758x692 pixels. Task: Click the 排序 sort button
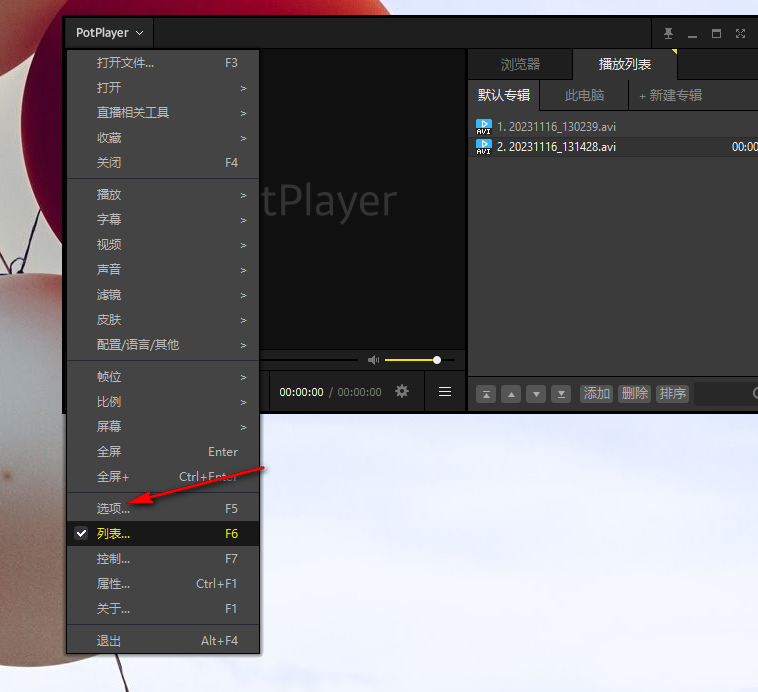(x=672, y=394)
